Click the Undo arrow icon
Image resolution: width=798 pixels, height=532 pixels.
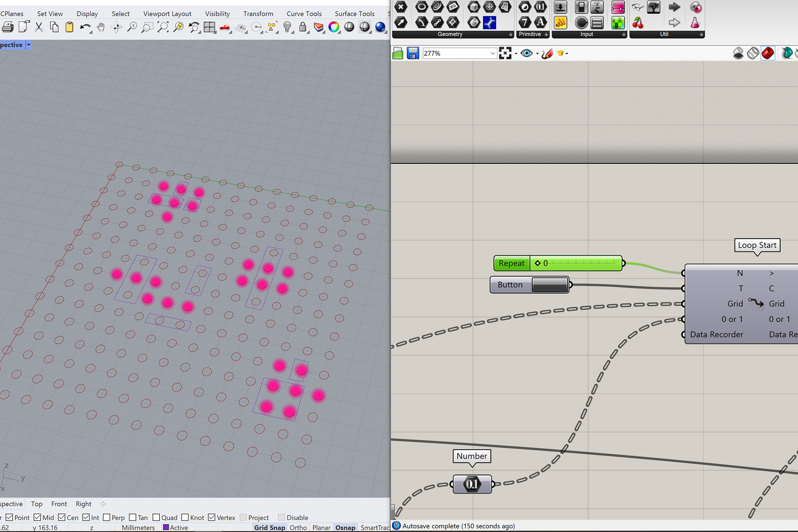tap(85, 27)
